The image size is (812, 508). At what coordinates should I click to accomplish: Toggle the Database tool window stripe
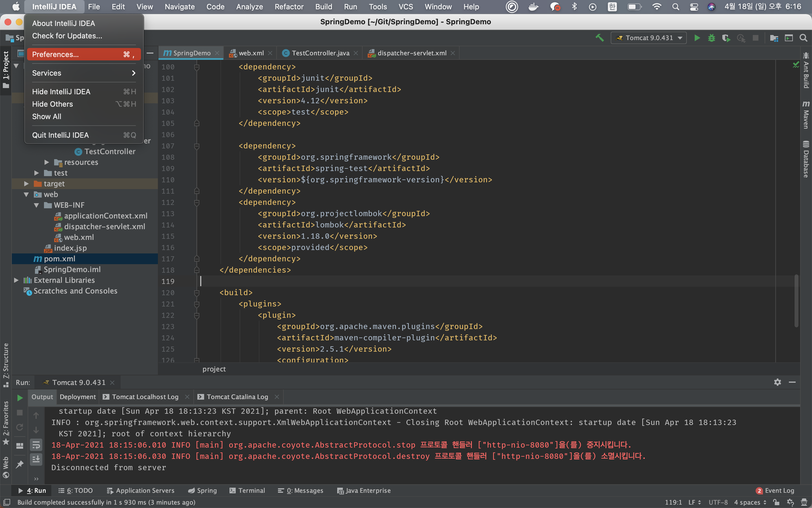tap(806, 159)
